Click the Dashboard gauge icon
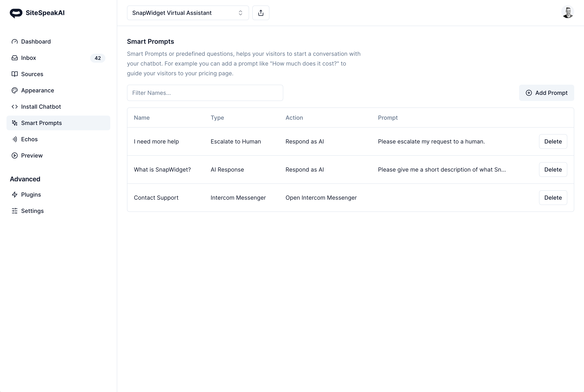The width and height of the screenshot is (584, 392). [15, 42]
